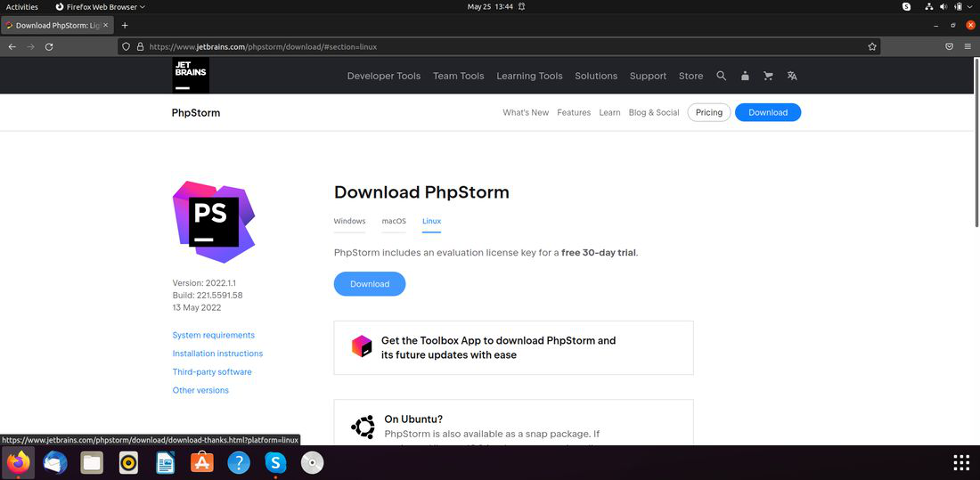The width and height of the screenshot is (980, 480).
Task: Switch to the Windows download tab
Action: point(349,221)
